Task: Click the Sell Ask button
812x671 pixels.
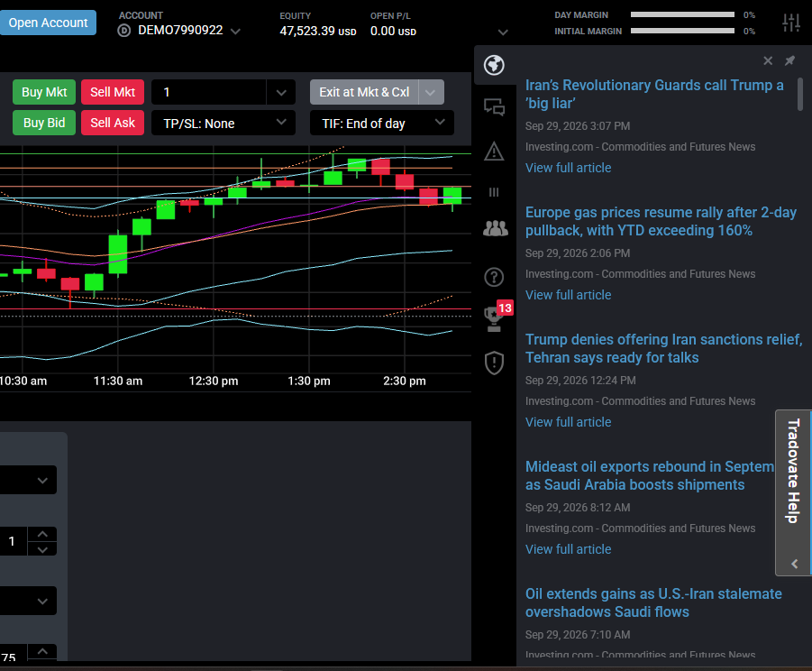Action: 113,123
